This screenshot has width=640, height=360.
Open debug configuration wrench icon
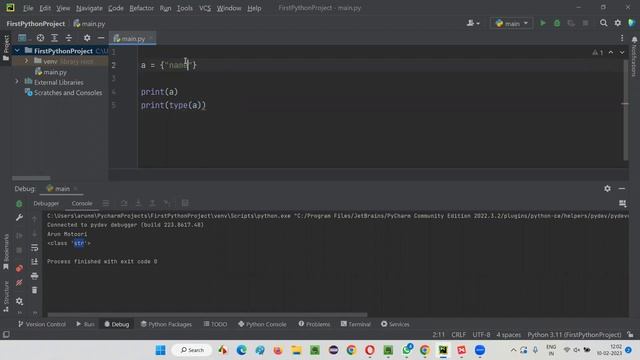tap(19, 218)
